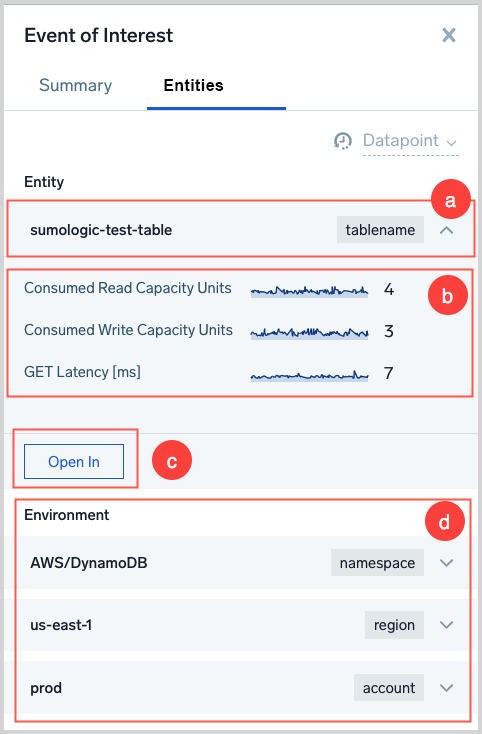
Task: Click the namespace tag badge
Action: [377, 563]
